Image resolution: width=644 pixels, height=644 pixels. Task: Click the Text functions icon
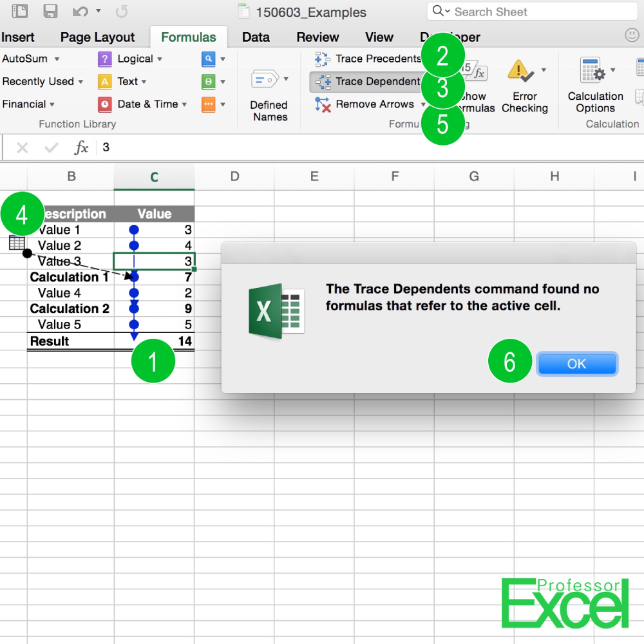(104, 82)
